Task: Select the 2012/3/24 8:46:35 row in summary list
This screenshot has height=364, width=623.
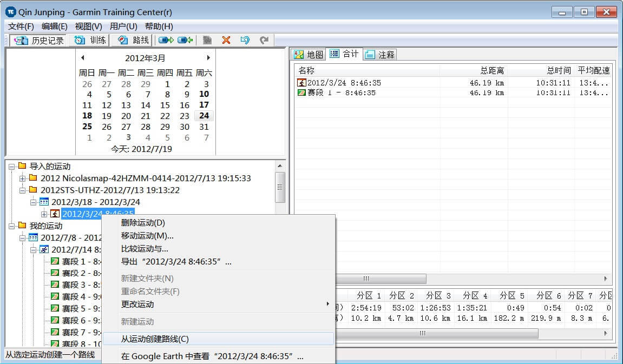Action: point(453,83)
